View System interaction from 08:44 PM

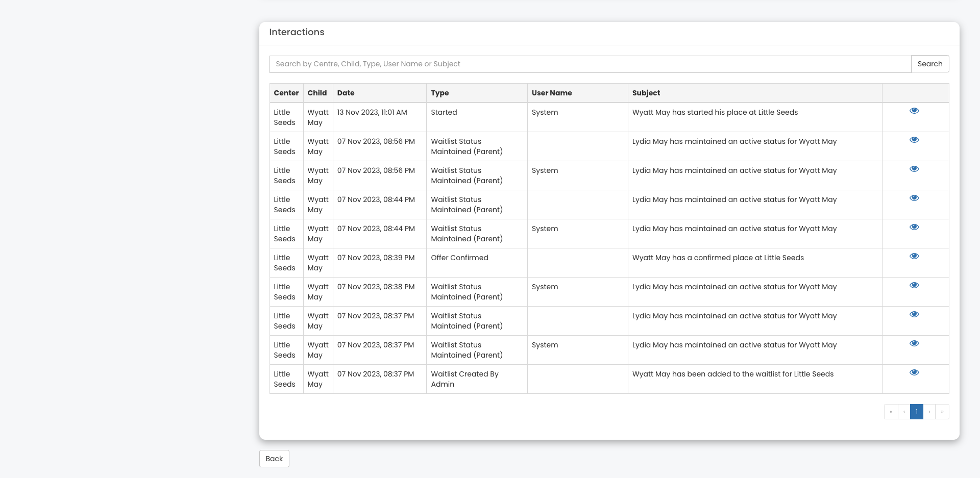(914, 227)
